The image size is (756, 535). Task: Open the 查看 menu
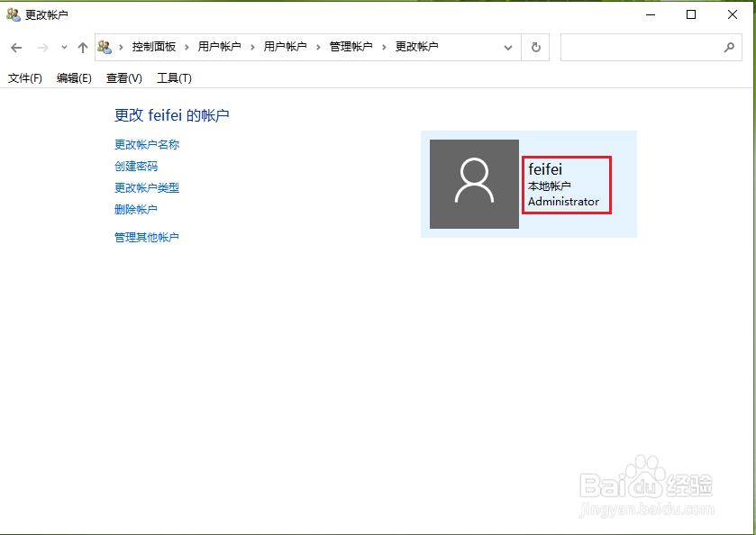(123, 78)
